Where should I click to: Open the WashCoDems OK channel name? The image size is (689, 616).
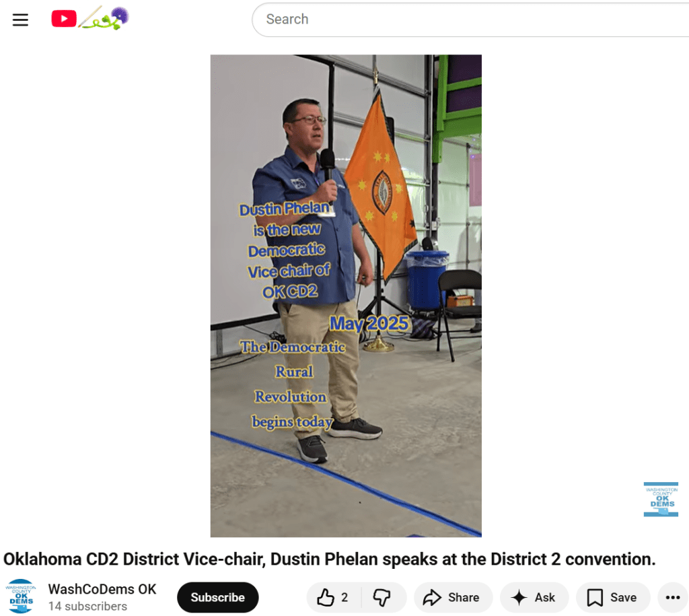coord(102,589)
